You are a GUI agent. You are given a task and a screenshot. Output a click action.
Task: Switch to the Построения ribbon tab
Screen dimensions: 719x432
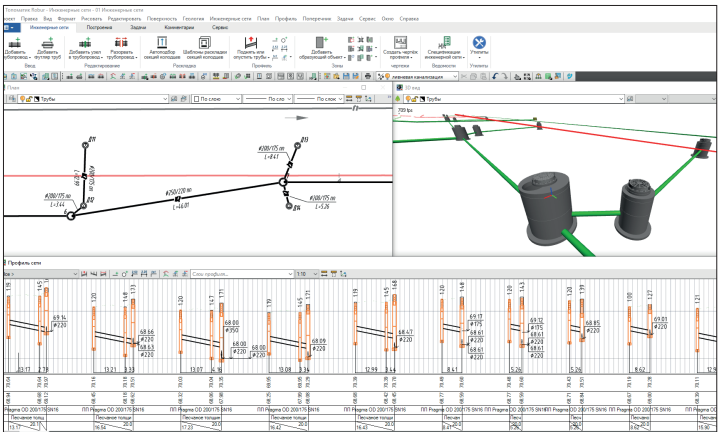(98, 28)
